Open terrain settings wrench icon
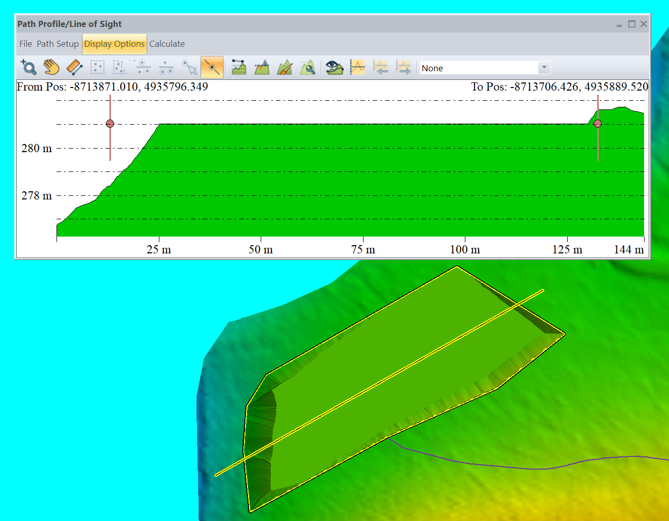 pos(308,67)
